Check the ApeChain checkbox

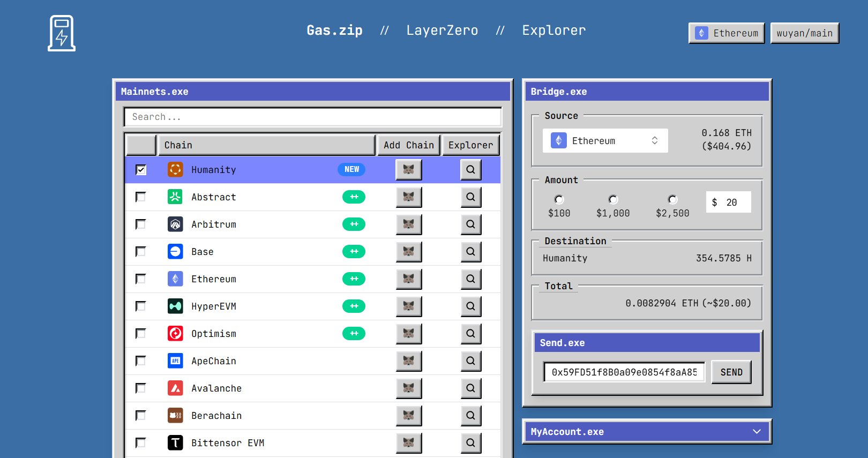pos(141,361)
